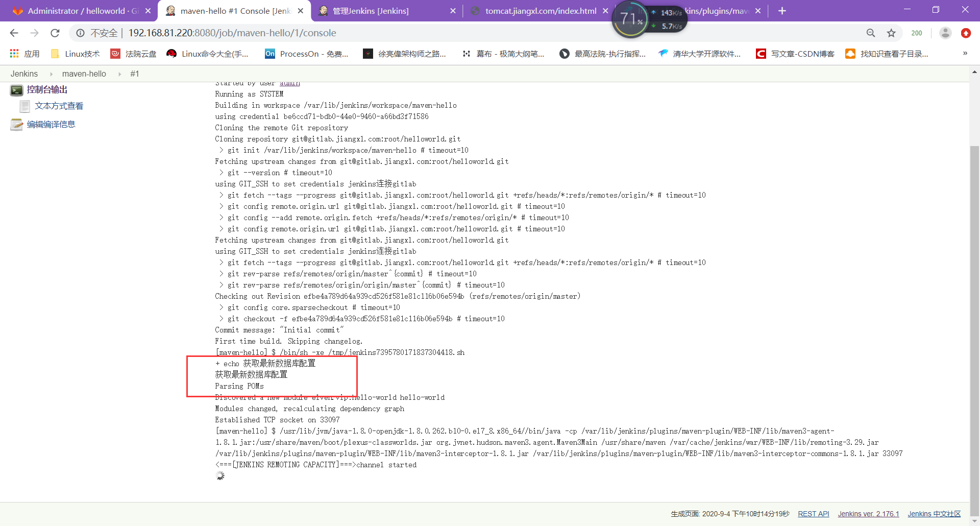Click the footer page generation timestamp text
Viewport: 980px width, 526px height.
tap(730, 514)
